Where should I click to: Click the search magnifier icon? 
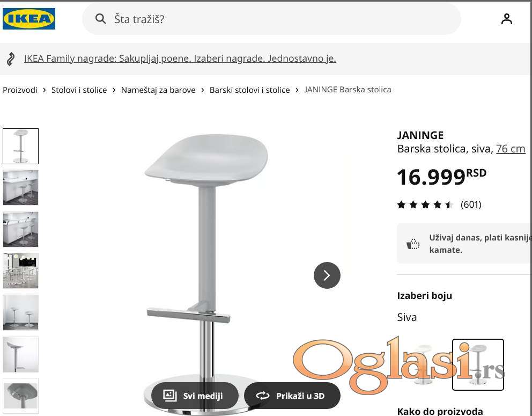click(100, 19)
